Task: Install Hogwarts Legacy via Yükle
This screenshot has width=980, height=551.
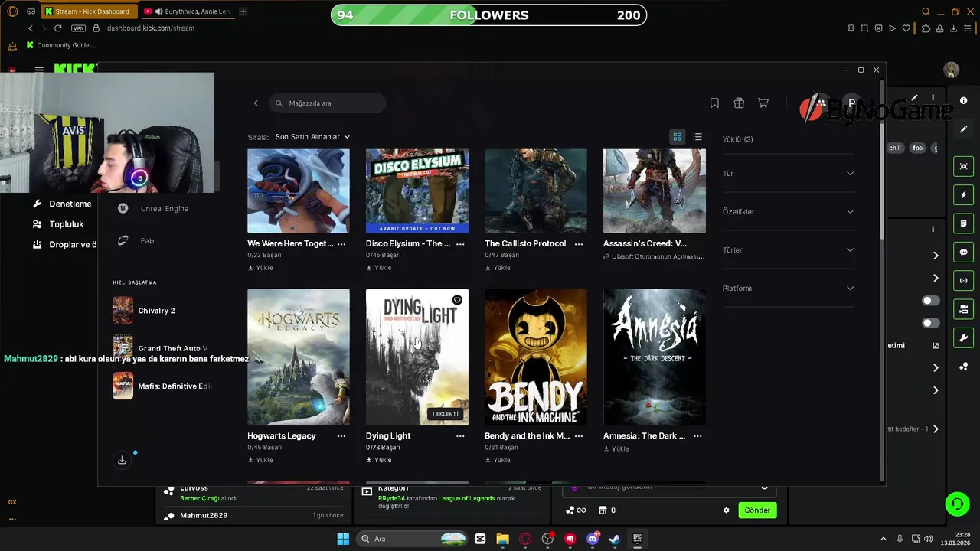Action: point(260,460)
